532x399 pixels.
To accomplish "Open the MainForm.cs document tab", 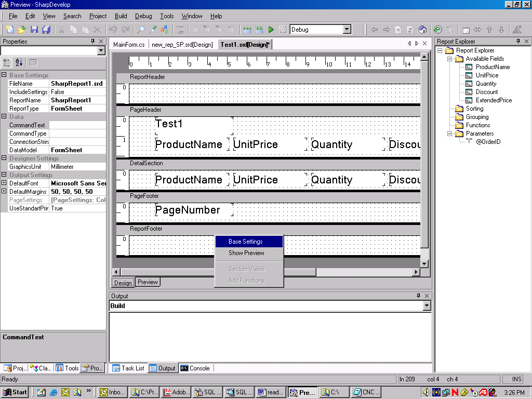I will coord(129,45).
